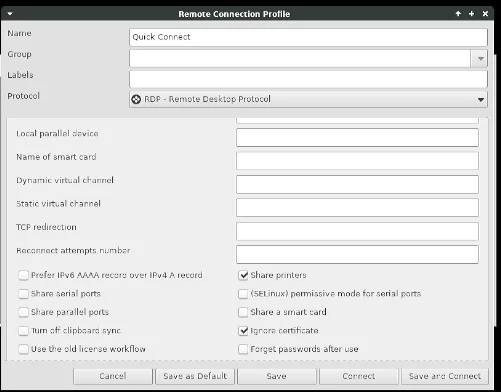Tick Forget passwords after use
This screenshot has width=501, height=392.
pos(243,349)
